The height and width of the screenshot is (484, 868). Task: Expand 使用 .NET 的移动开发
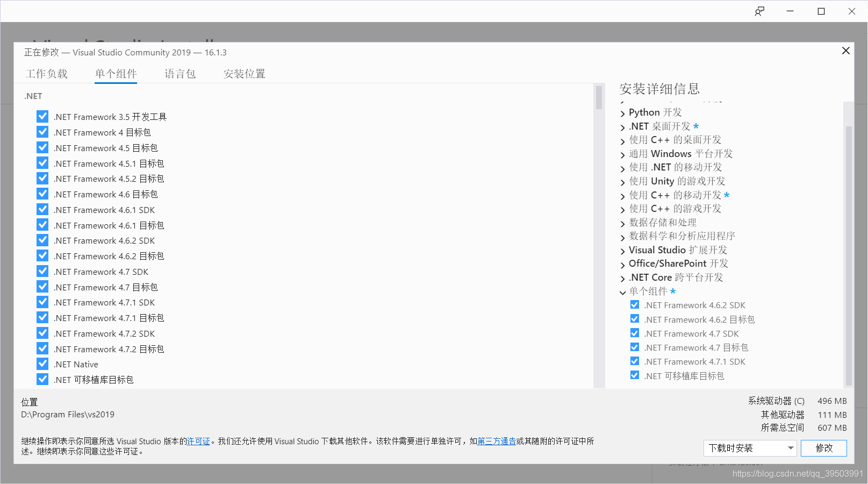(x=623, y=168)
